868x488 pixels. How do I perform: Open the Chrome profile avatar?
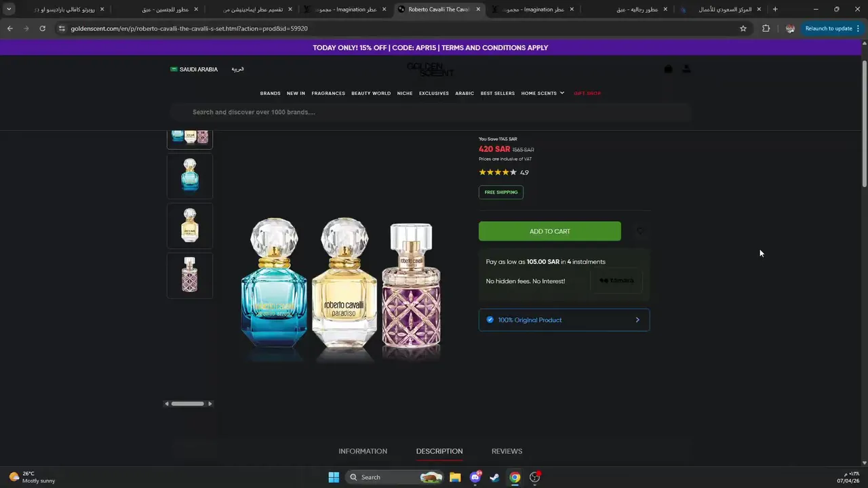(x=790, y=28)
